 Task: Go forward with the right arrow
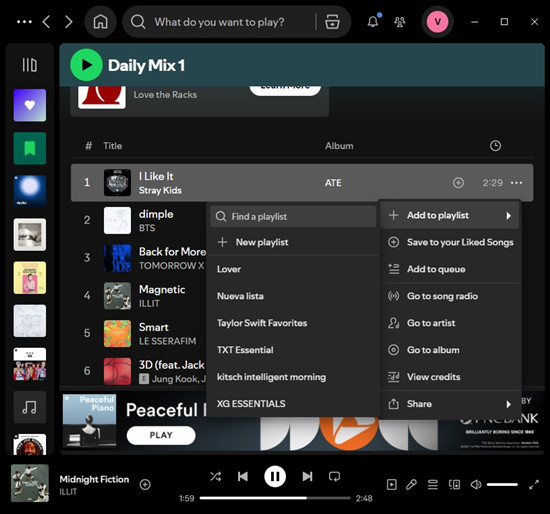(69, 22)
